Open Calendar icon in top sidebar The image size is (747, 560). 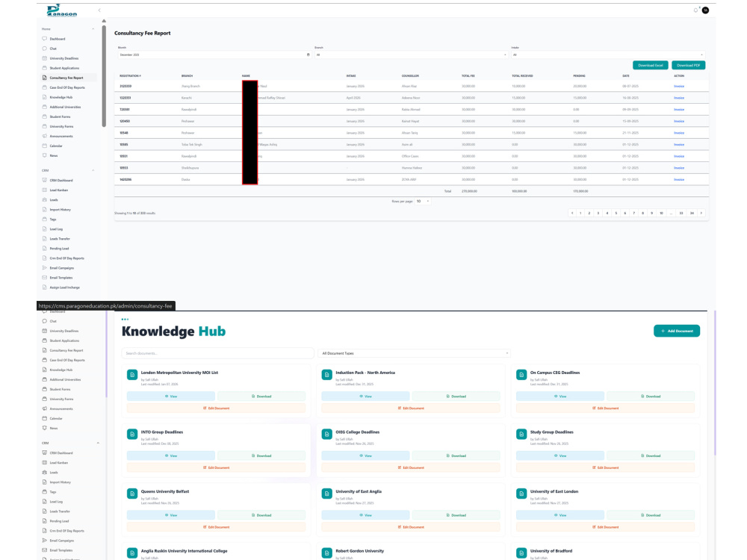44,146
